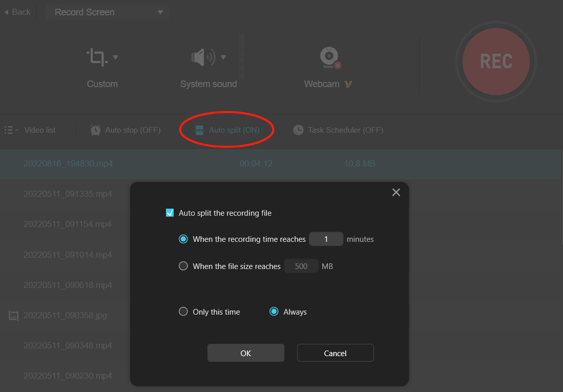Click the Webcam icon to enable camera
563x392 pixels.
328,57
